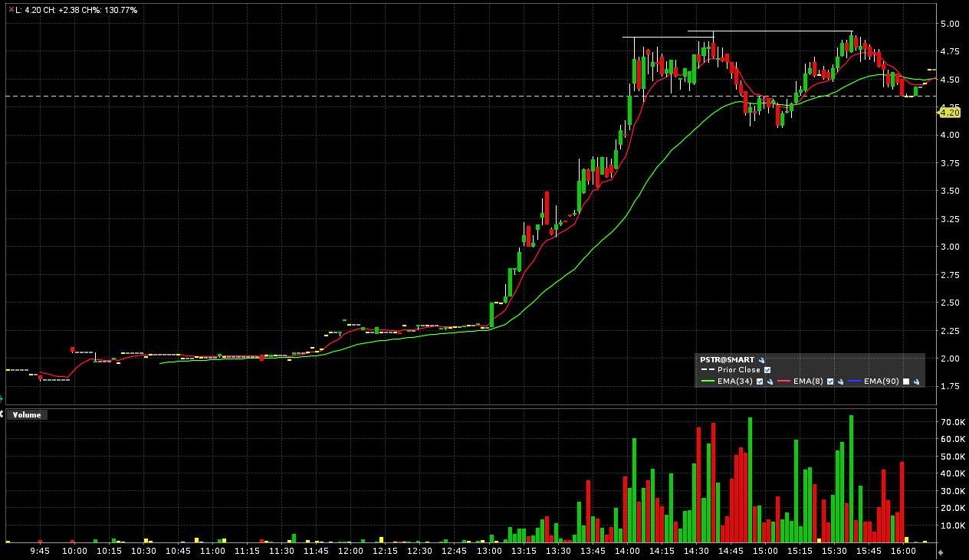
Task: Click the 16:00 time axis label
Action: point(903,551)
